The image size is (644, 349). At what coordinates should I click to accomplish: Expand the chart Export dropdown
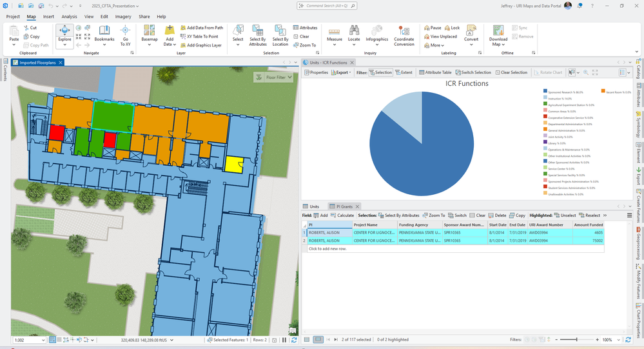click(342, 72)
